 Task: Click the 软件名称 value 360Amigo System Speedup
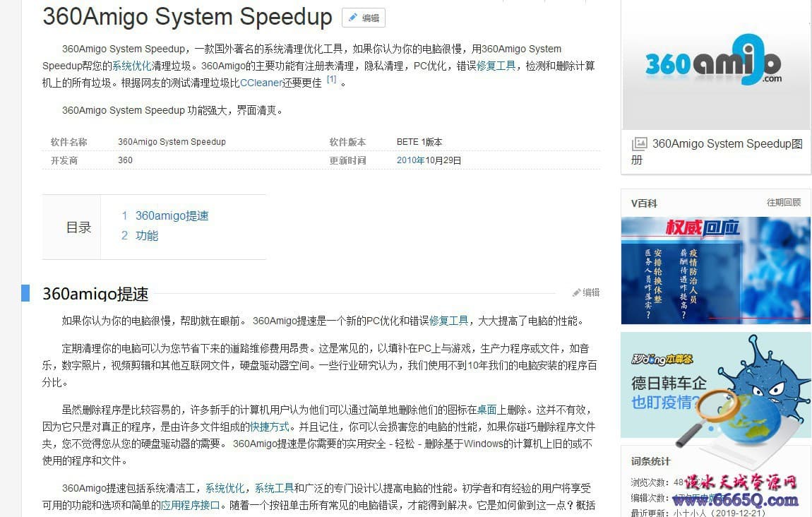coord(172,142)
